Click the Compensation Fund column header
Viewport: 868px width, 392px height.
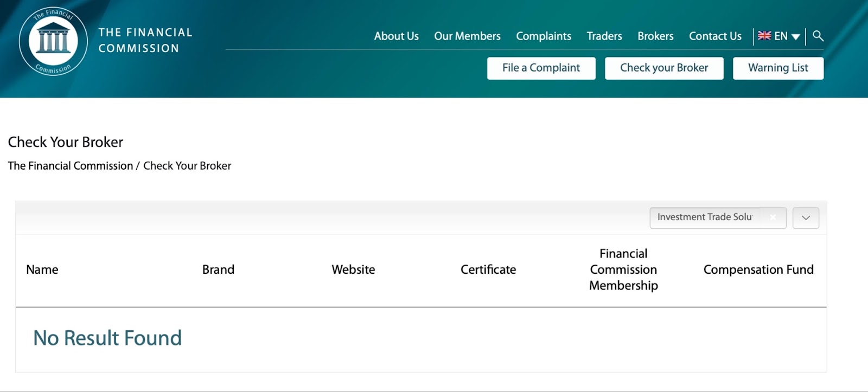758,269
